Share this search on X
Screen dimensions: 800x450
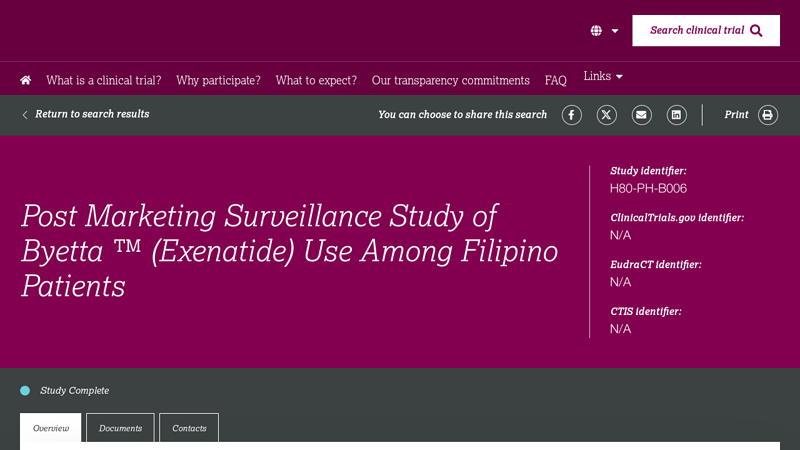607,115
